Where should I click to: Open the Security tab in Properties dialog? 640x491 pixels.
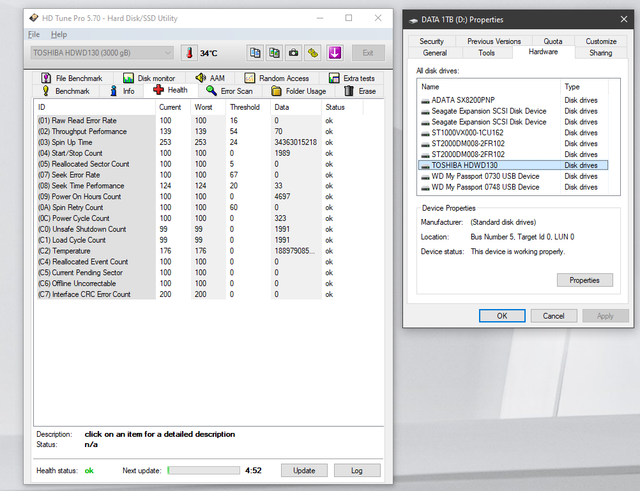(431, 41)
